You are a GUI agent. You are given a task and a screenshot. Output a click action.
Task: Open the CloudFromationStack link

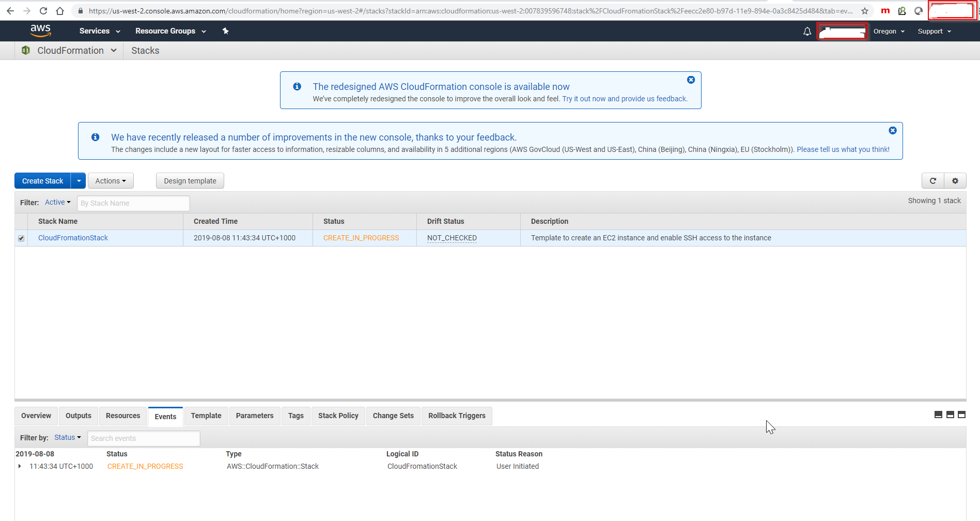(x=73, y=238)
